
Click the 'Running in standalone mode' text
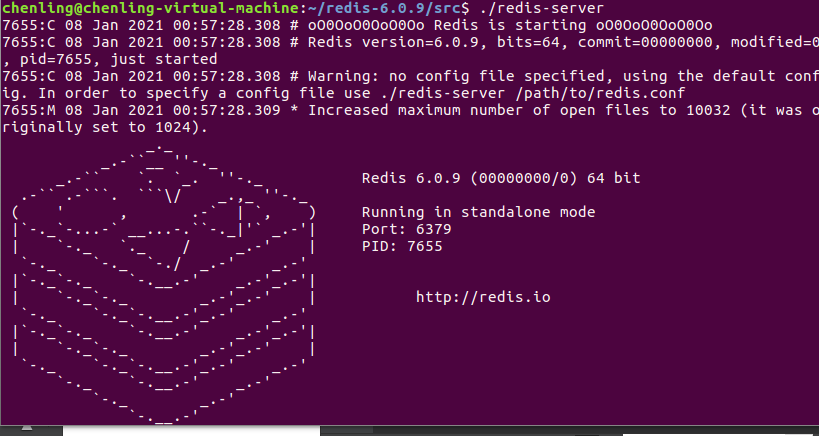coord(478,213)
